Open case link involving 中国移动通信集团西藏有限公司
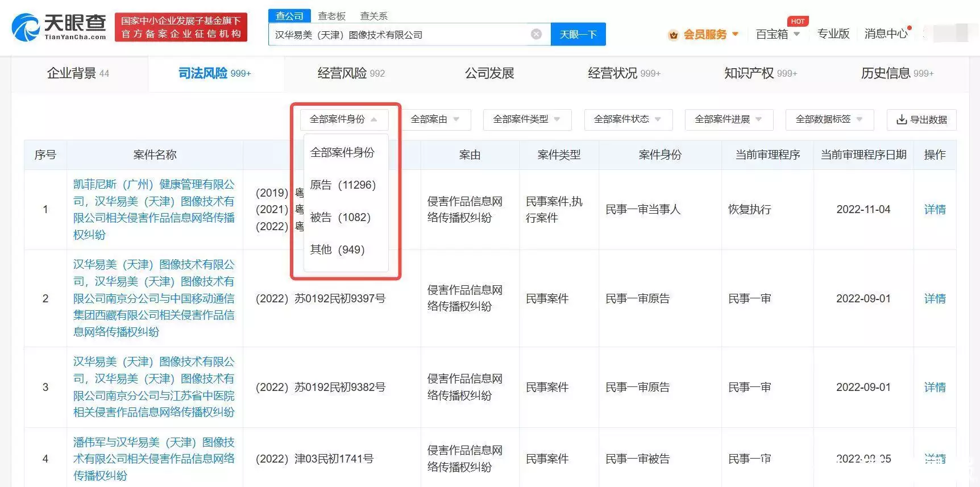Viewport: 980px width, 487px height. coord(154,298)
